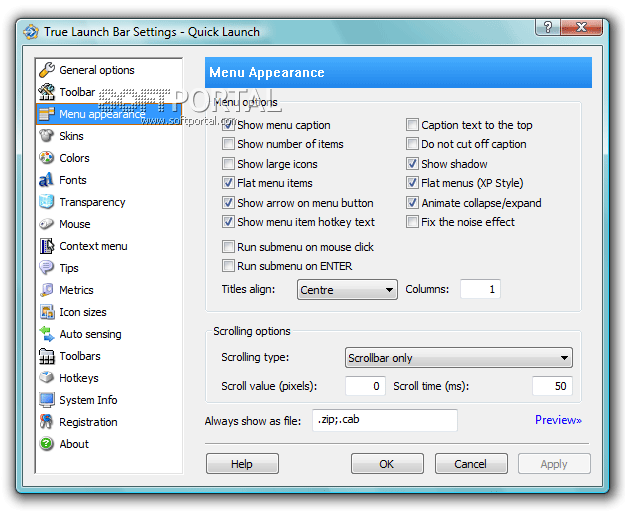Click the Toolbars folder icon
Image resolution: width=625 pixels, height=512 pixels.
point(47,356)
